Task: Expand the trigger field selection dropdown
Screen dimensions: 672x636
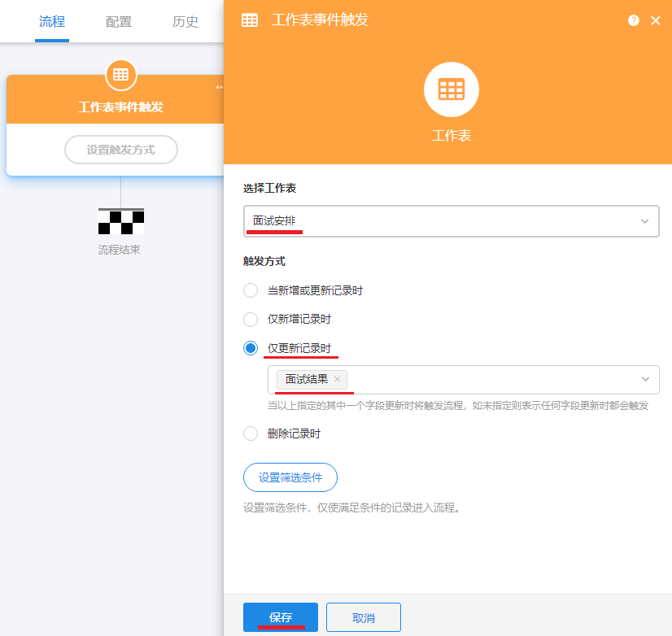Action: tap(644, 379)
